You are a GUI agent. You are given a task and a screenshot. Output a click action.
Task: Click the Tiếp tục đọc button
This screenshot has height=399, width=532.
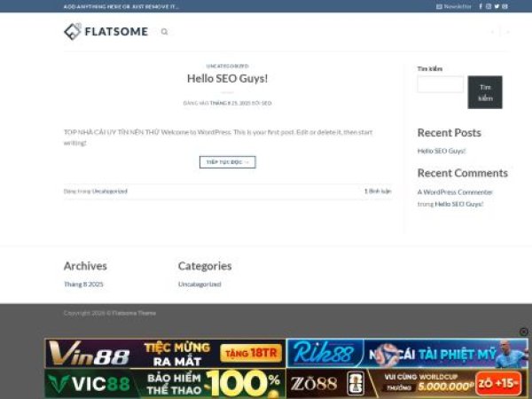pos(227,162)
